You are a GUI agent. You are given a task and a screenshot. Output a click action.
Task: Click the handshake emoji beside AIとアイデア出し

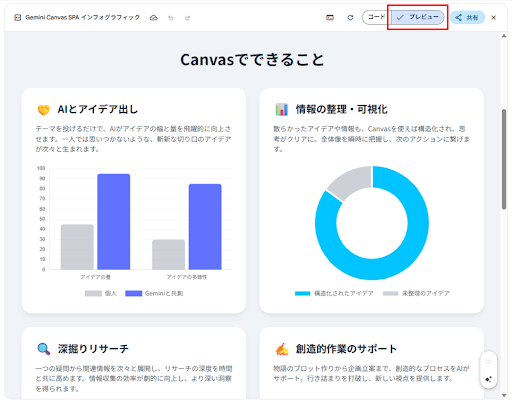click(44, 109)
